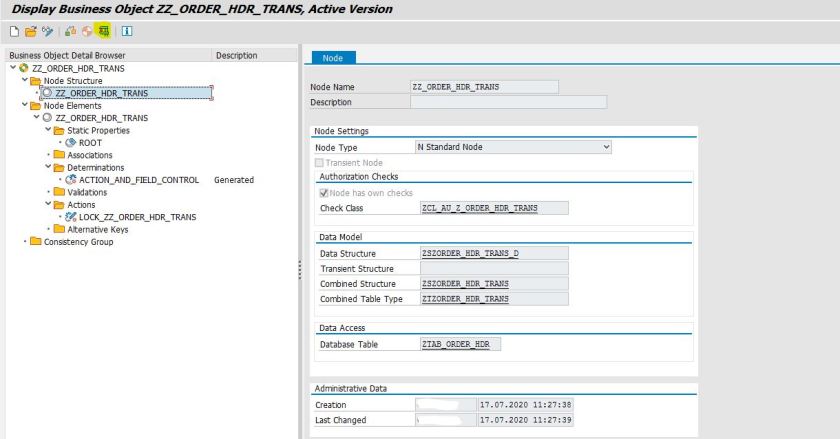This screenshot has height=439, width=840.
Task: Collapse the Determinations folder chevron
Action: tap(48, 167)
